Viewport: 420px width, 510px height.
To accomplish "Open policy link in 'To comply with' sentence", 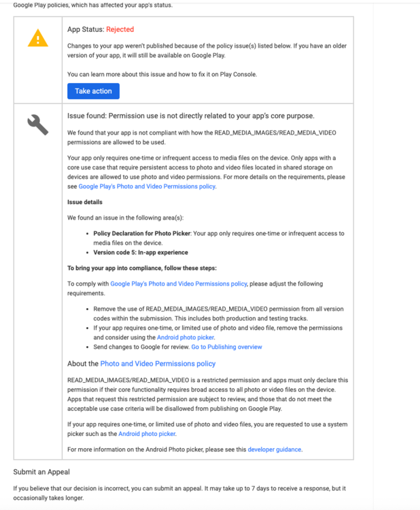I will [179, 284].
